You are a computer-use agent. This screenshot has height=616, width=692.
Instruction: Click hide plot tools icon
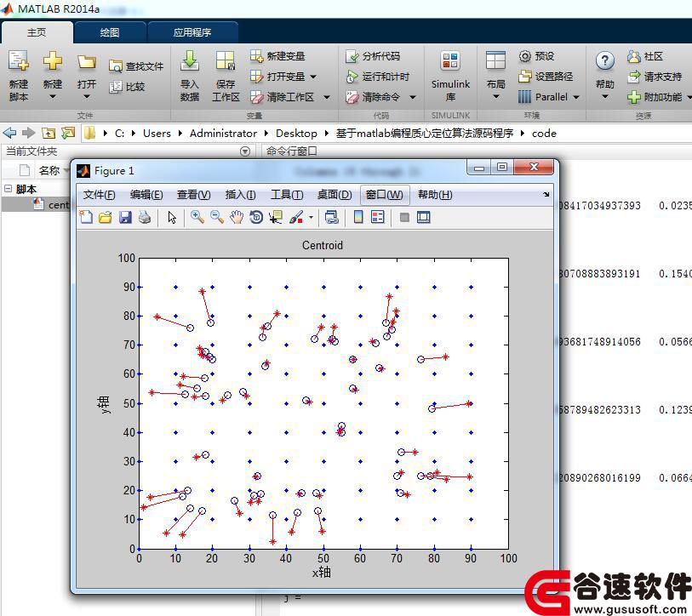(404, 217)
